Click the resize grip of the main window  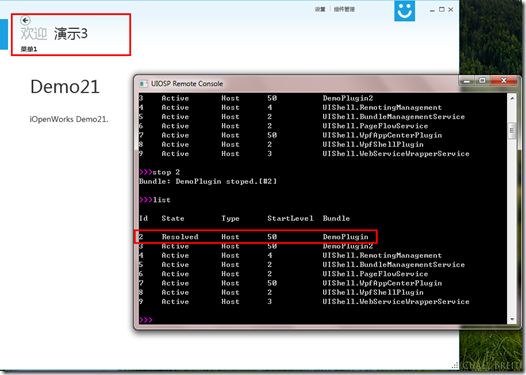(455, 365)
